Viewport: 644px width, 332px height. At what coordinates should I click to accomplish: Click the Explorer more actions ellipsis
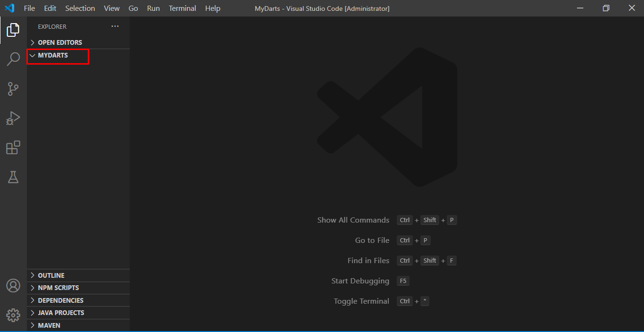click(x=115, y=26)
